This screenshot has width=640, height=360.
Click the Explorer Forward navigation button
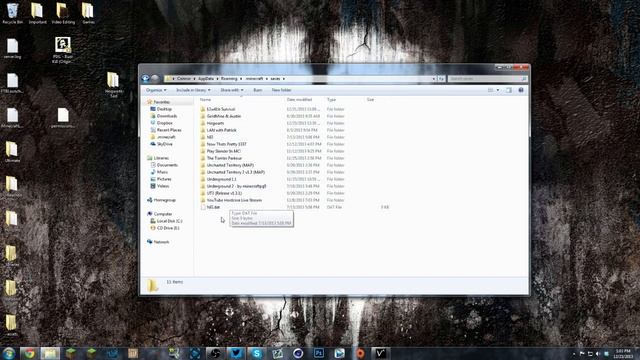[155, 78]
